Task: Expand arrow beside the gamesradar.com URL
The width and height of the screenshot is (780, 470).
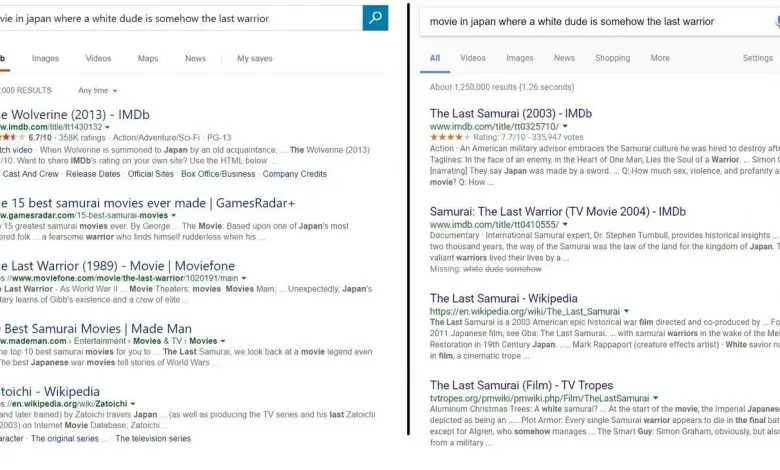Action: [x=174, y=215]
